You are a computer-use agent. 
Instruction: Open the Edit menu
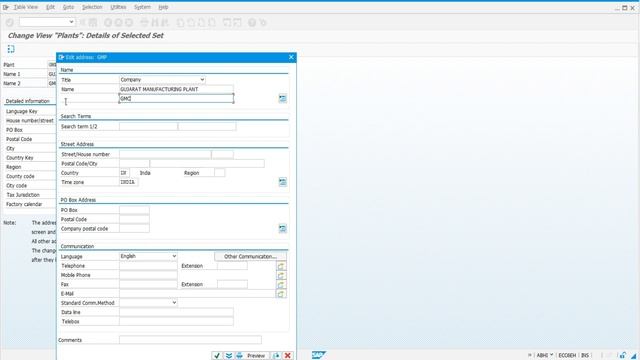coord(50,7)
